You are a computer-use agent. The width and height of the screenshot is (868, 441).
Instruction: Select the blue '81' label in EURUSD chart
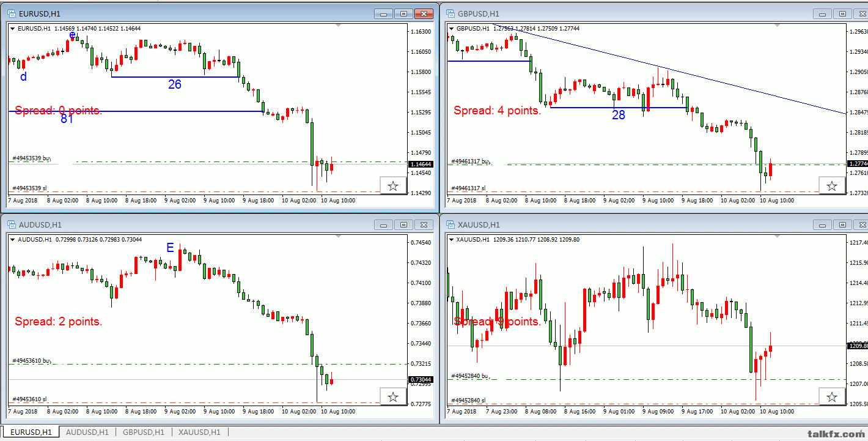click(67, 119)
